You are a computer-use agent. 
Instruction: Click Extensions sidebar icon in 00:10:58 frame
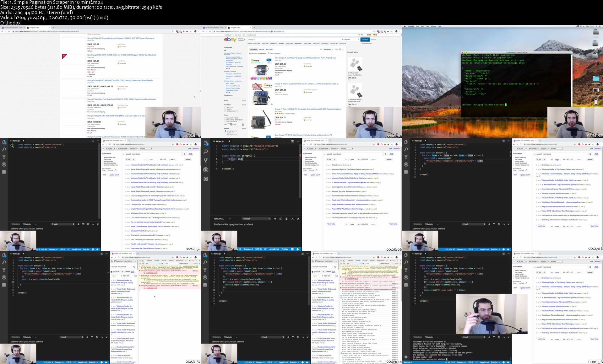point(406,285)
